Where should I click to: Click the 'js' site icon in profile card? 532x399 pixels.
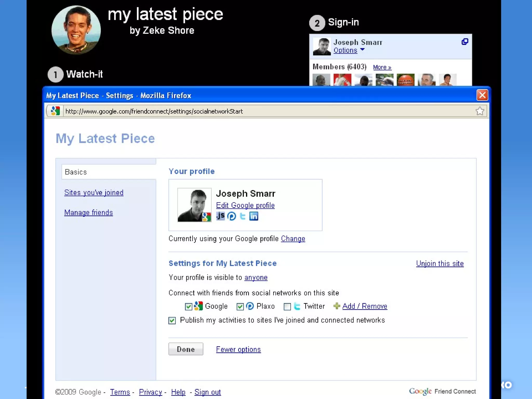(220, 216)
